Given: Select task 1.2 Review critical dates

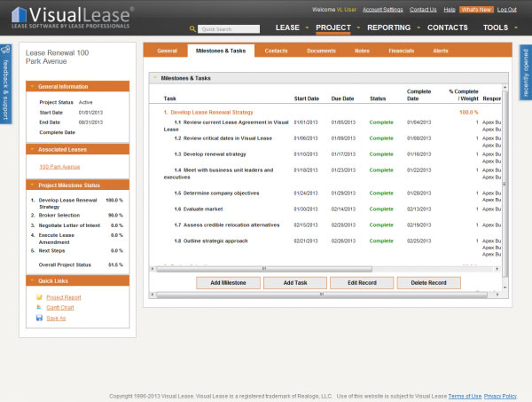Looking at the screenshot, I should (x=223, y=138).
